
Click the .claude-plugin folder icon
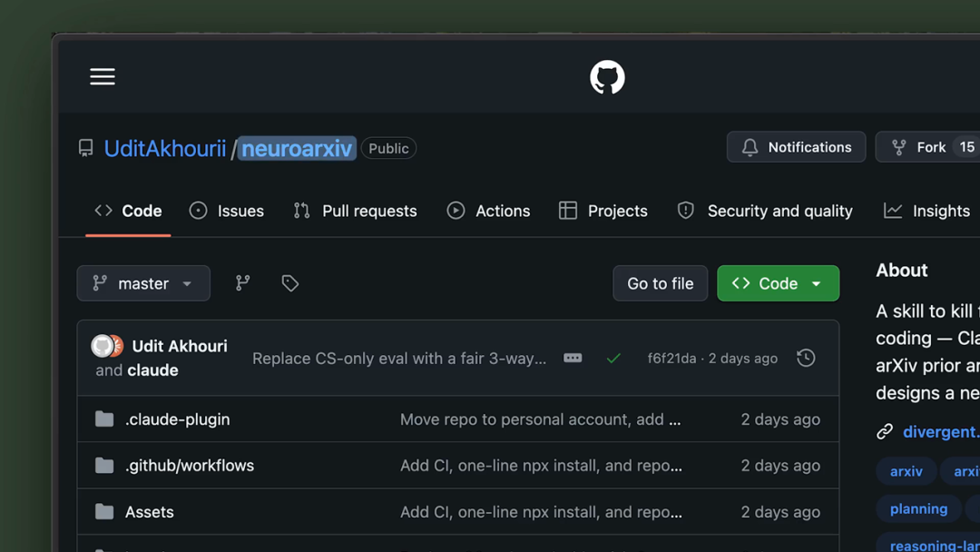(104, 419)
